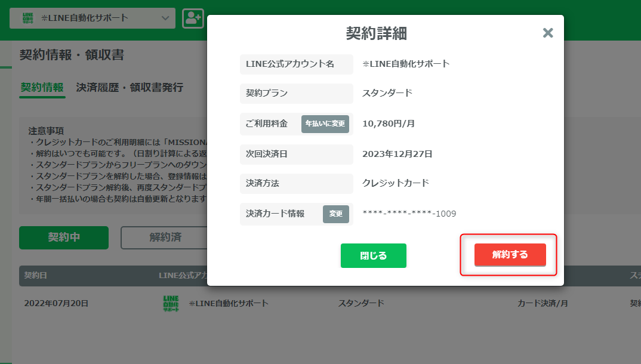The width and height of the screenshot is (641, 364).
Task: Click the 解約する button
Action: [510, 255]
